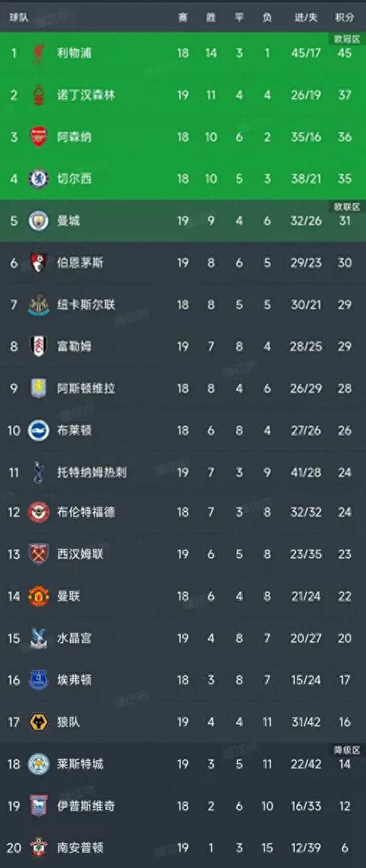Select the 阿斯顿维拉 team row
Viewport: 366px width, 868px height.
pyautogui.click(x=183, y=388)
